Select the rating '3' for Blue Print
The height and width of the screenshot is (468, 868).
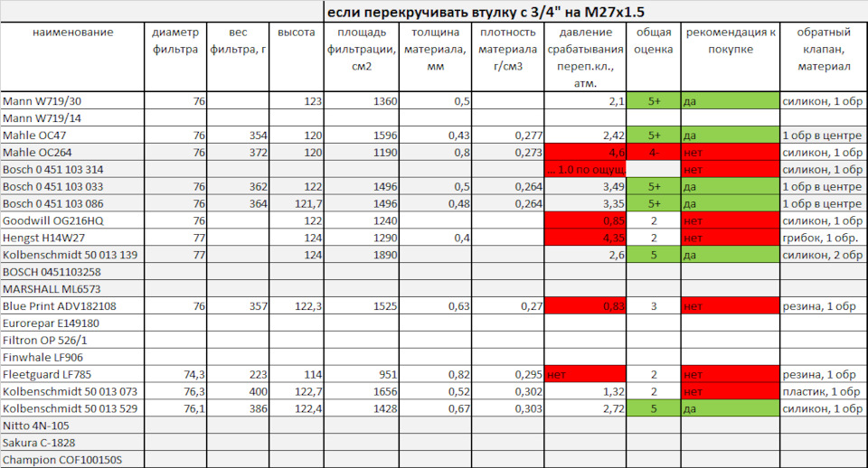[653, 306]
